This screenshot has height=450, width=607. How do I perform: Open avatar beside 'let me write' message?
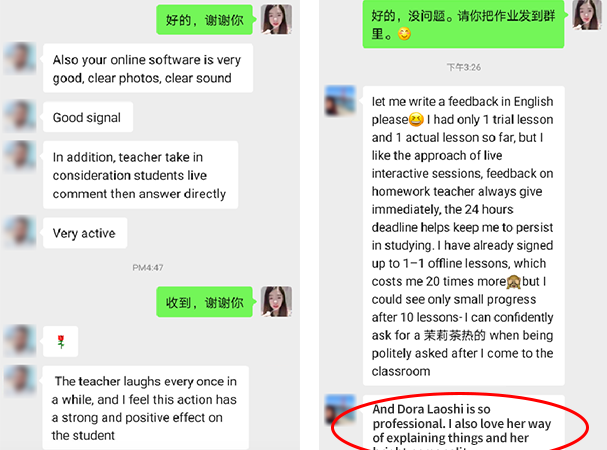340,101
